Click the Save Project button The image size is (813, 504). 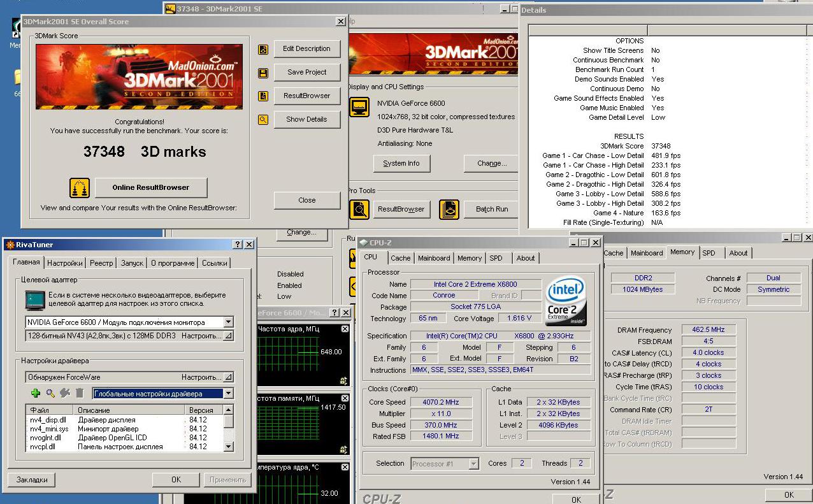(307, 73)
